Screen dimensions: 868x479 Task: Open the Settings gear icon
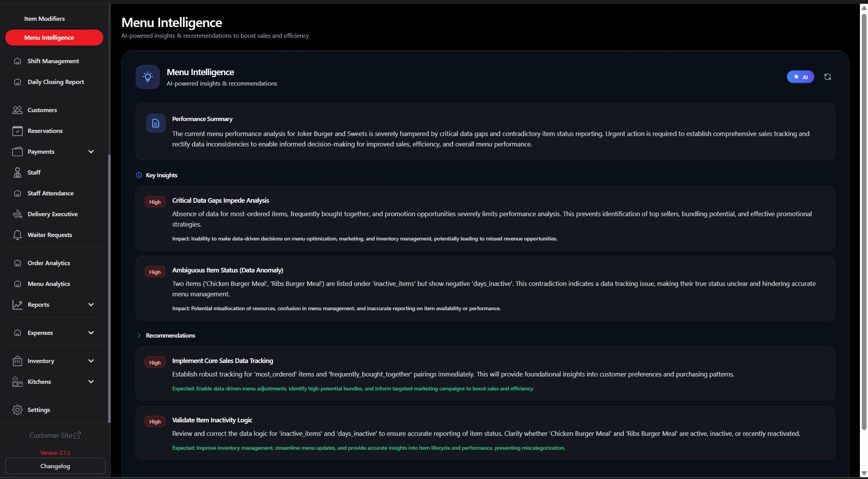pyautogui.click(x=17, y=410)
